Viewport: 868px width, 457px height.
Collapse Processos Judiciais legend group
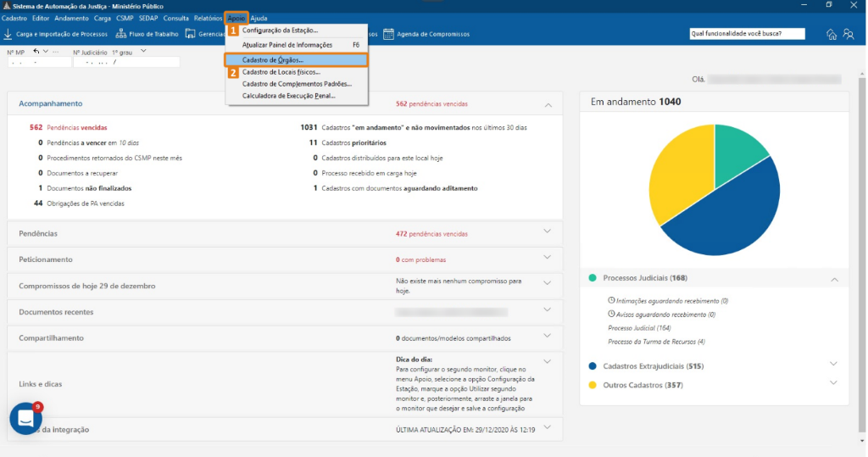834,280
